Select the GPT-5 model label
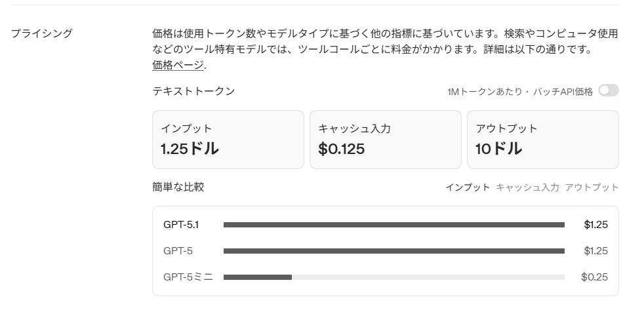This screenshot has width=644, height=310. 178,251
